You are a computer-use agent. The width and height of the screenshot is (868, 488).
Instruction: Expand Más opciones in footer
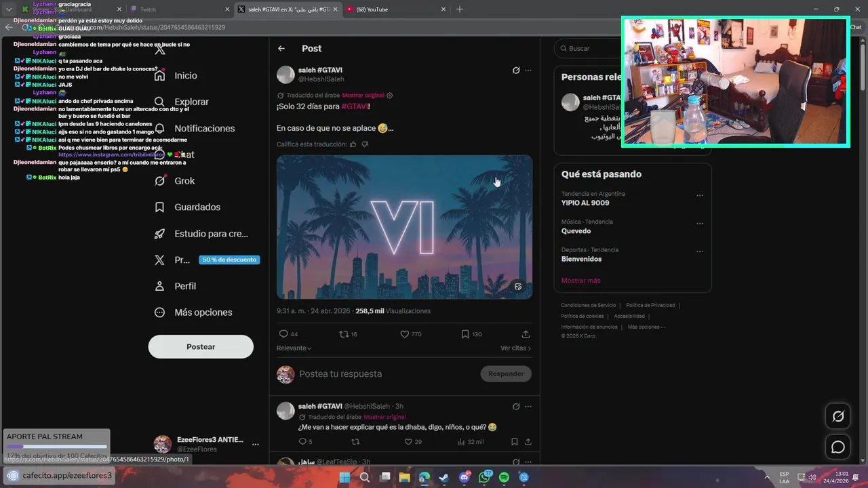point(646,327)
